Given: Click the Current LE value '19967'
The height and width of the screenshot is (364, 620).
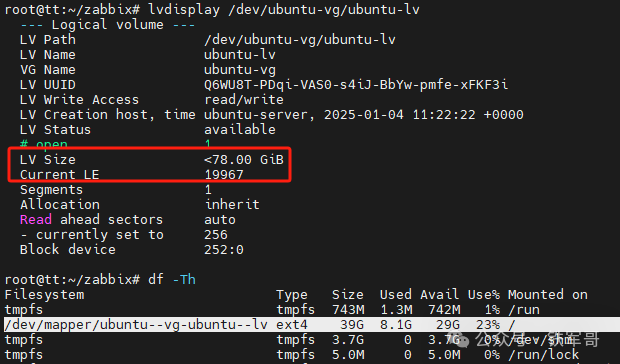Looking at the screenshot, I should coord(224,175).
